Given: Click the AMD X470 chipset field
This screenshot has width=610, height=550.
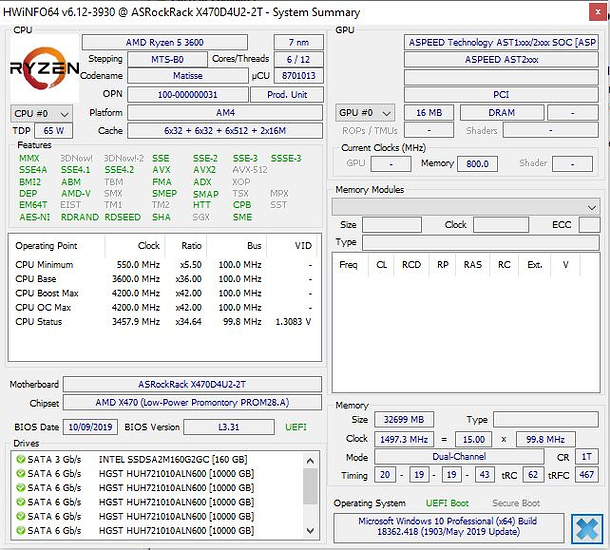Looking at the screenshot, I should tap(192, 402).
